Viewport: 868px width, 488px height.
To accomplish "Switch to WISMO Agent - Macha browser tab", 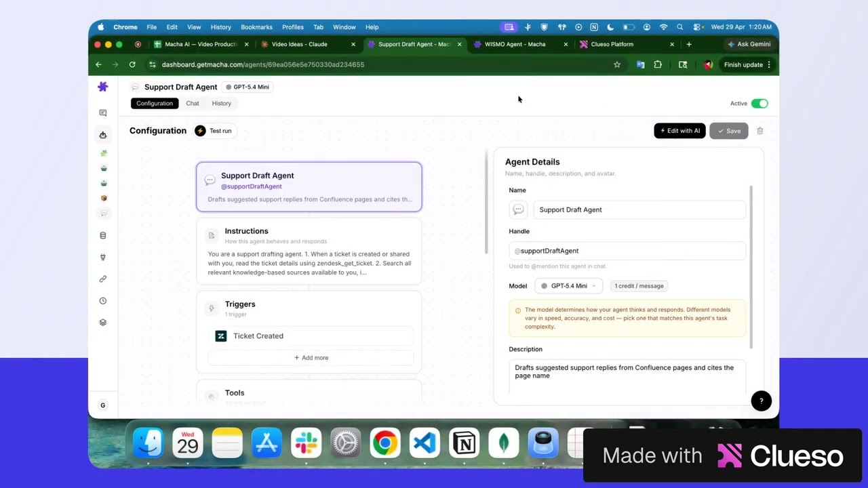I will (515, 44).
